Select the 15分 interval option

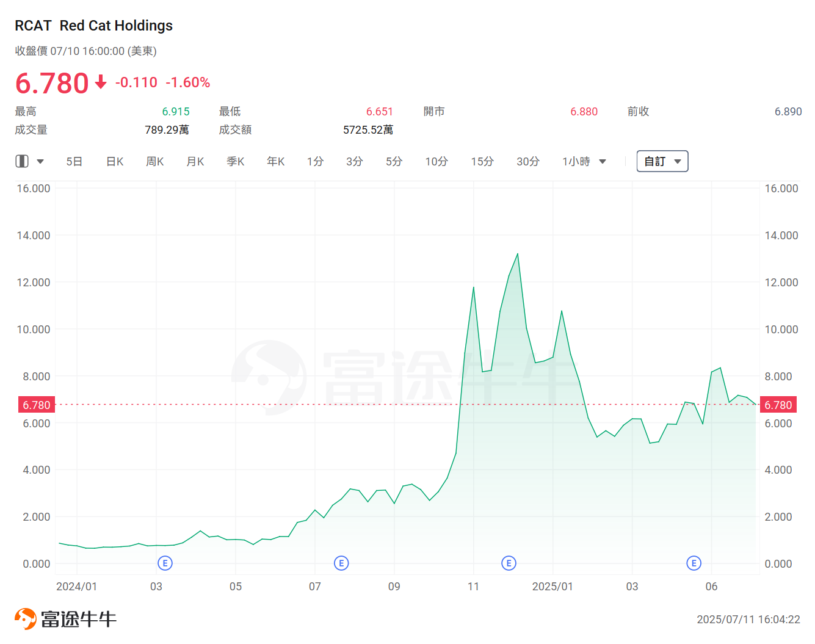pyautogui.click(x=482, y=162)
